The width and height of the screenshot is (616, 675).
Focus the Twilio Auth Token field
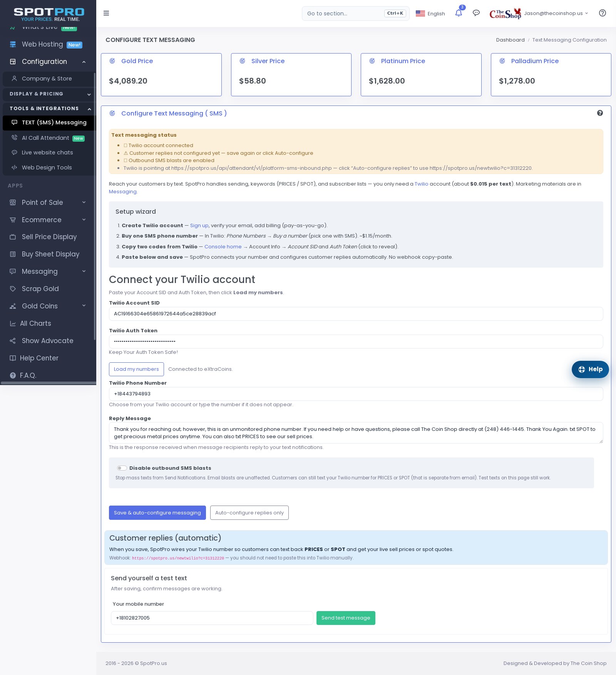tap(356, 342)
